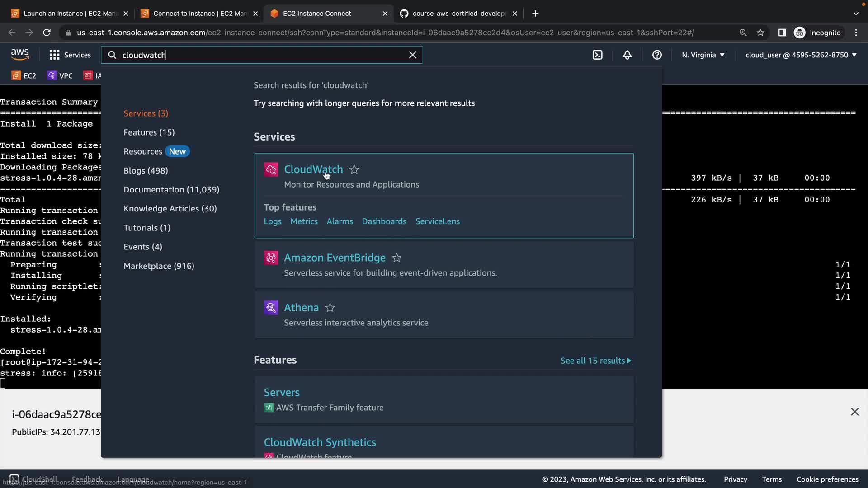The image size is (868, 488).
Task: Click the cloudwatch search input field
Action: (262, 55)
